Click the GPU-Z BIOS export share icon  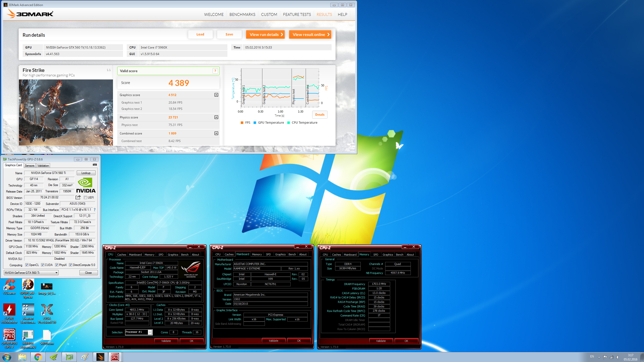[x=78, y=197]
